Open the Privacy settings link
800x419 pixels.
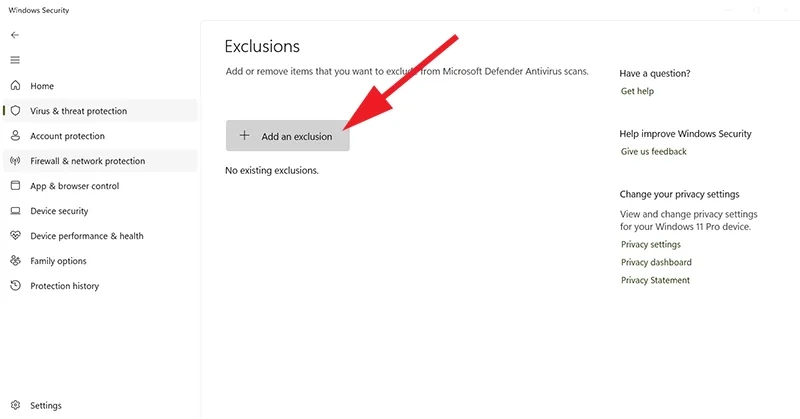coord(650,245)
